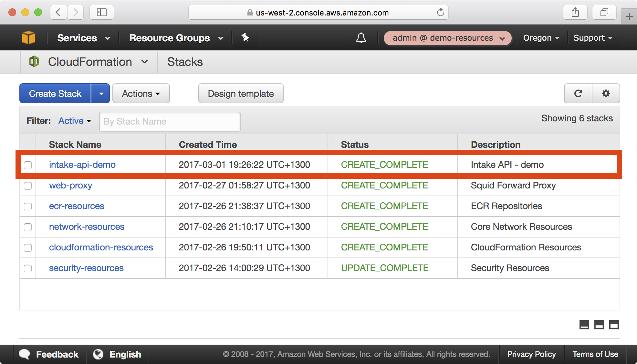Screen dimensions: 637x364
Task: Minimize the detail pane icon
Action: point(584,325)
